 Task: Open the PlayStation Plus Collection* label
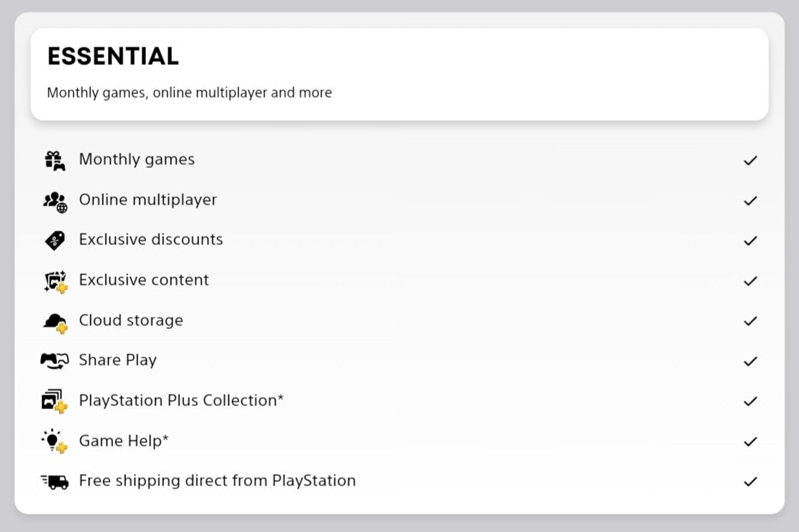click(x=181, y=401)
